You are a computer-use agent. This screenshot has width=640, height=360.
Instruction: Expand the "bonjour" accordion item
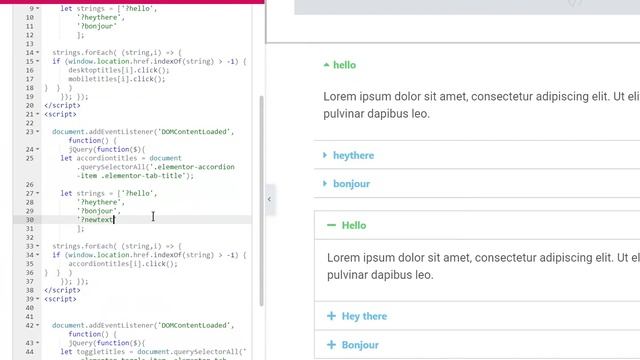tap(351, 184)
